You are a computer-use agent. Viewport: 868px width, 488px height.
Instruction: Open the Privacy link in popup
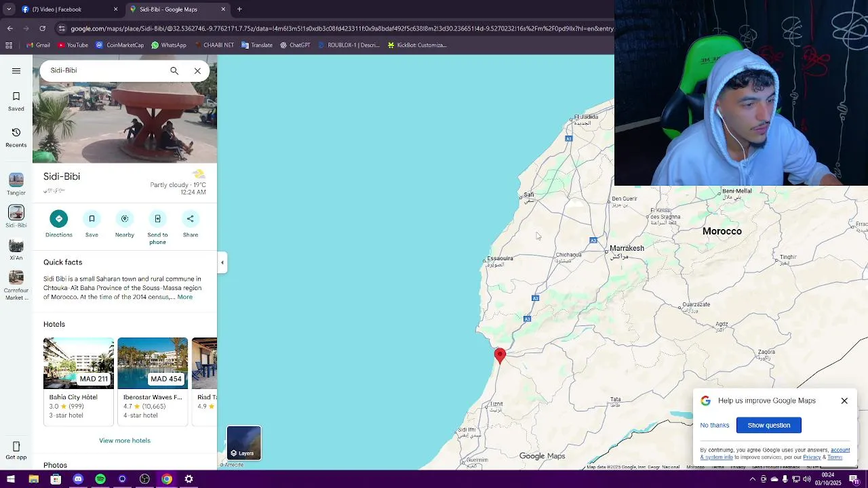(x=812, y=457)
